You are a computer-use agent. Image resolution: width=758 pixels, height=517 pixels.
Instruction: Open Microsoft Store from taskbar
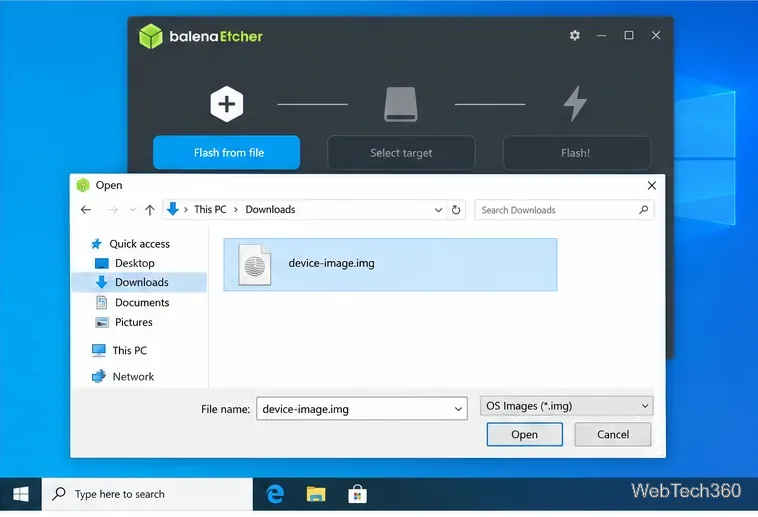coord(357,494)
